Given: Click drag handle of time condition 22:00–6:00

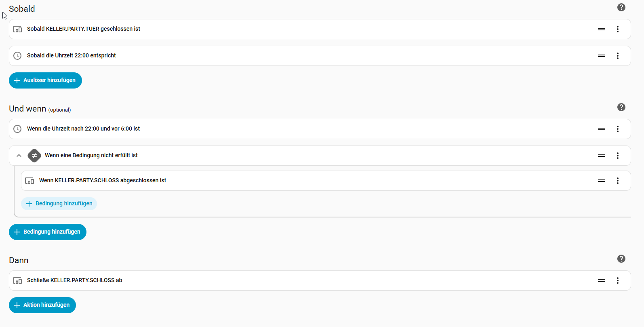Looking at the screenshot, I should (602, 129).
